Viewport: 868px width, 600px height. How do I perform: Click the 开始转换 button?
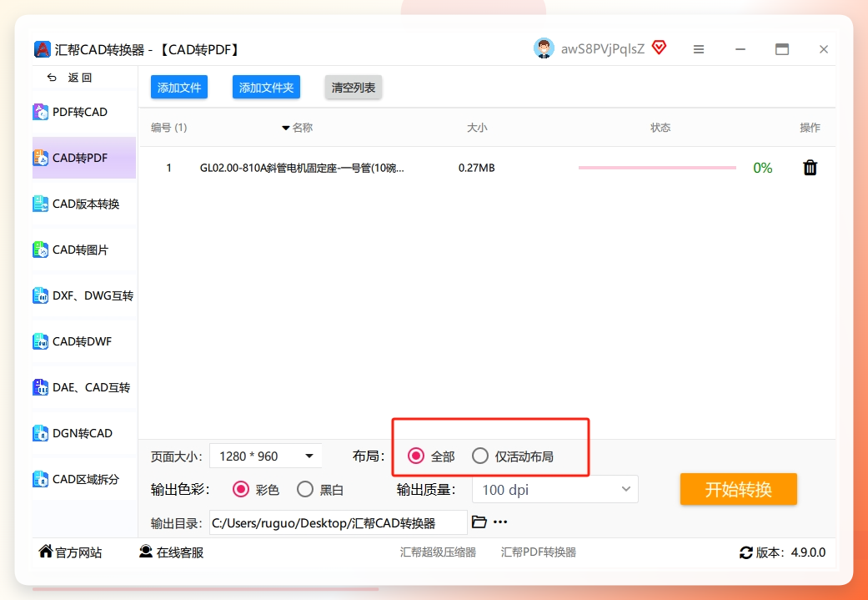point(739,489)
